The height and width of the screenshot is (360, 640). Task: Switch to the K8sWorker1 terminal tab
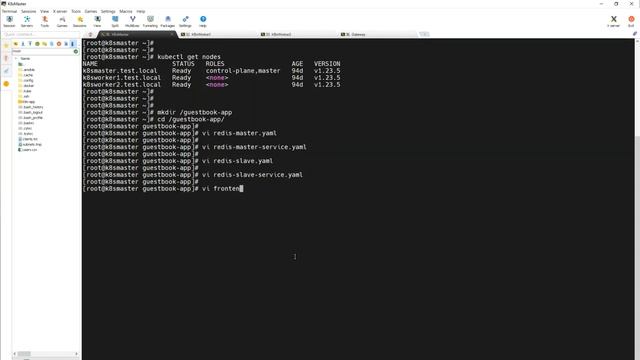click(x=218, y=34)
